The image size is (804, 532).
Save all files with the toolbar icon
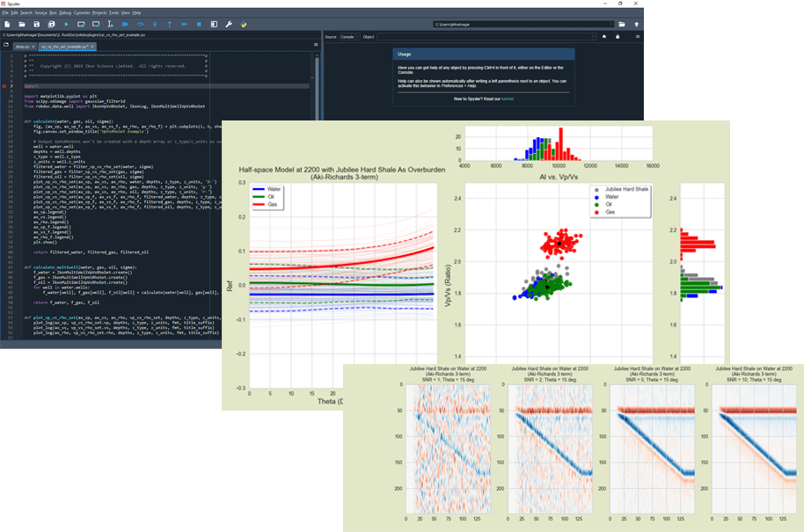click(51, 24)
